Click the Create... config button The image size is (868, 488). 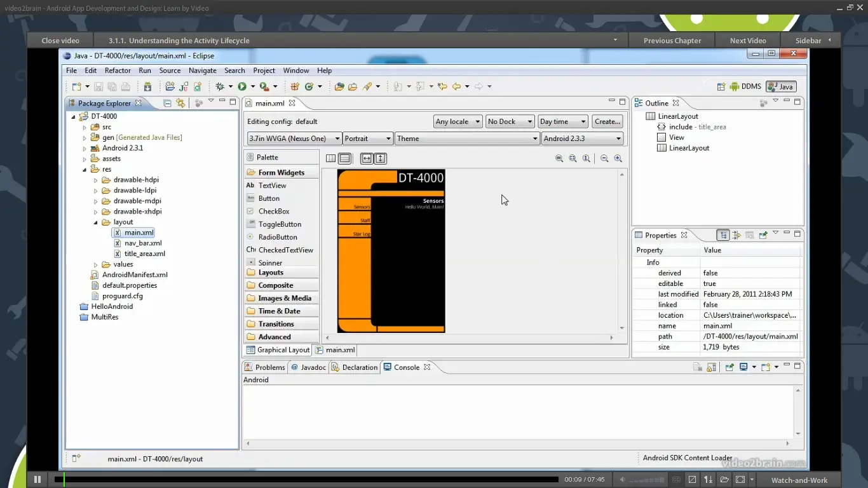click(x=607, y=121)
